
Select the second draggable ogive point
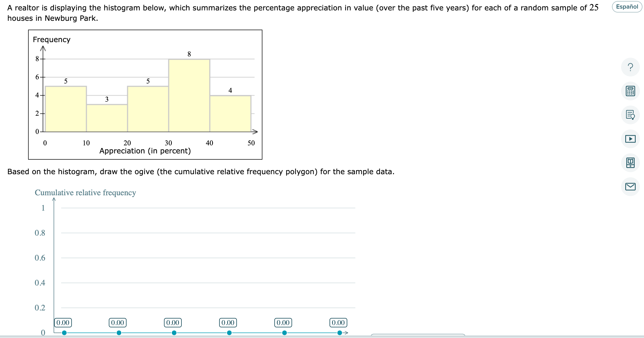119,333
